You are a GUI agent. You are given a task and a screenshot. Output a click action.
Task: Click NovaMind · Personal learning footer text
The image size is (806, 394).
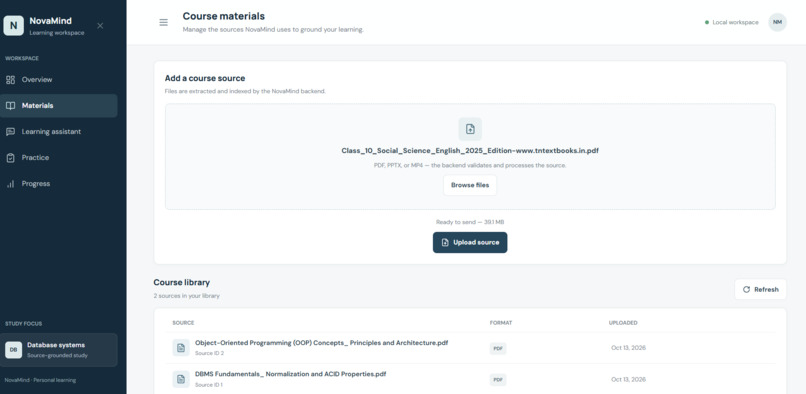click(x=40, y=380)
